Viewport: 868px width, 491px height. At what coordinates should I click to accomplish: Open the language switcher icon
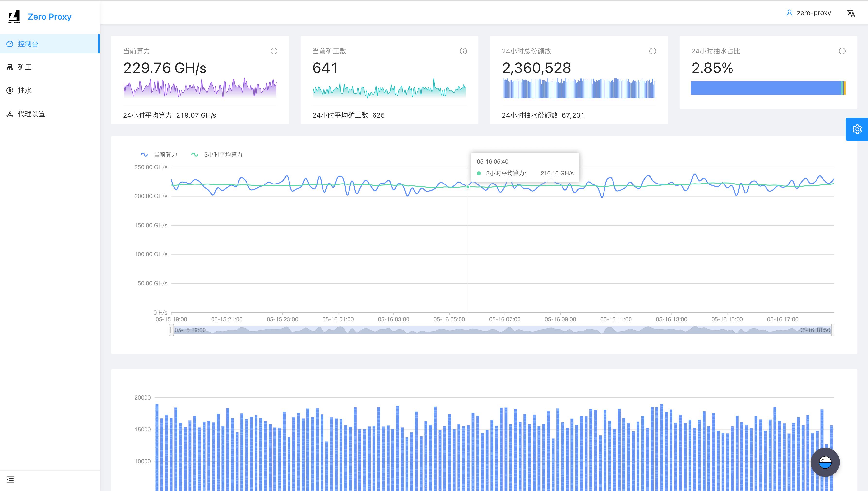pyautogui.click(x=851, y=13)
